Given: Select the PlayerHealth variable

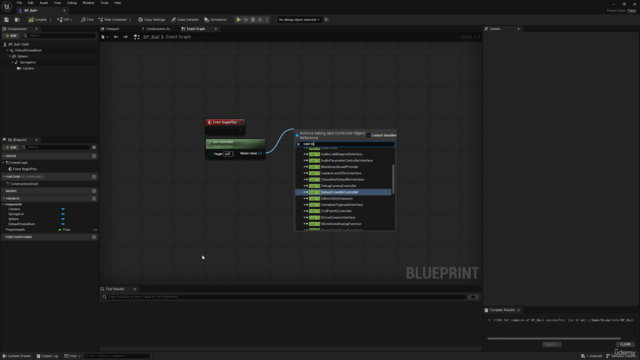Looking at the screenshot, I should pos(16,230).
